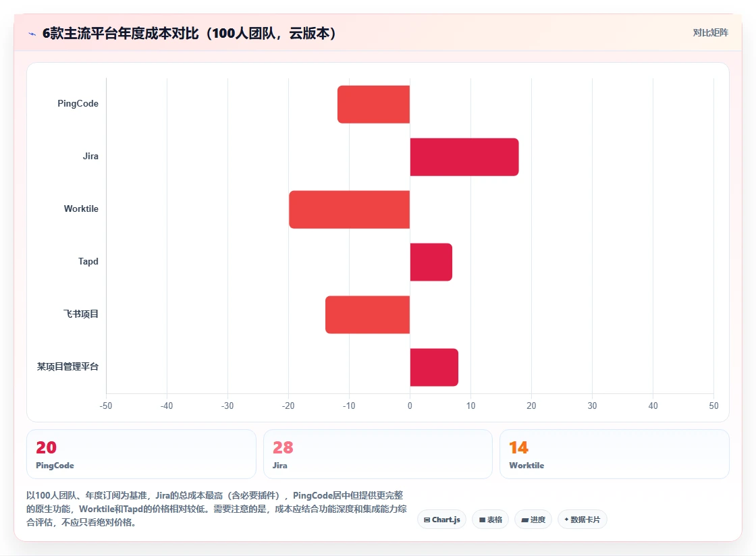Image resolution: width=756 pixels, height=556 pixels.
Task: Click the 0 tick on the x-axis
Action: pyautogui.click(x=410, y=406)
